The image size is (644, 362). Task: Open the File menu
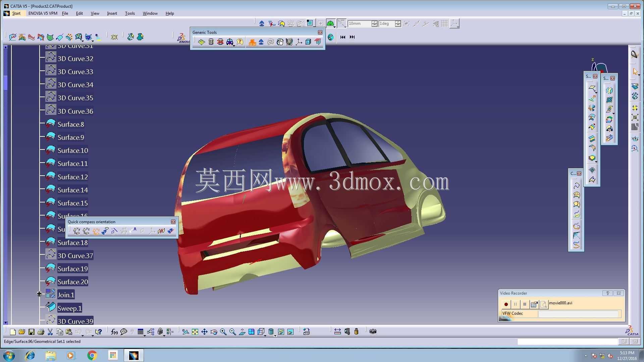pyautogui.click(x=65, y=13)
